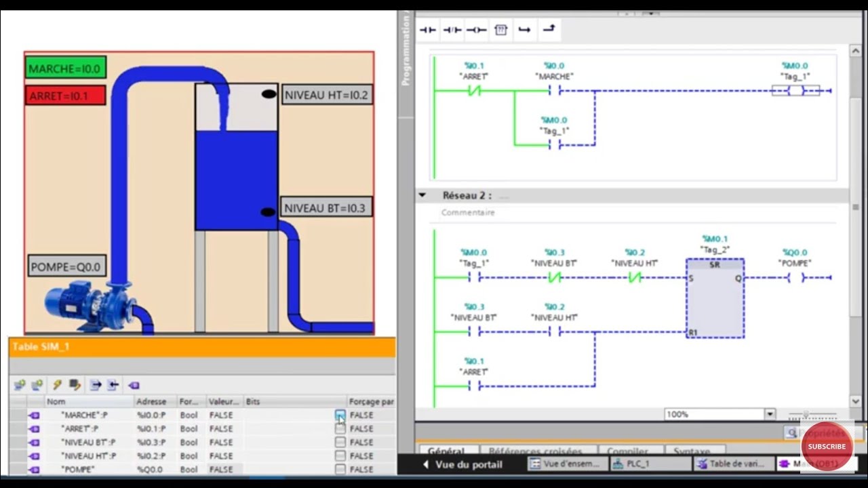Switch to the Général tab

coord(446,451)
